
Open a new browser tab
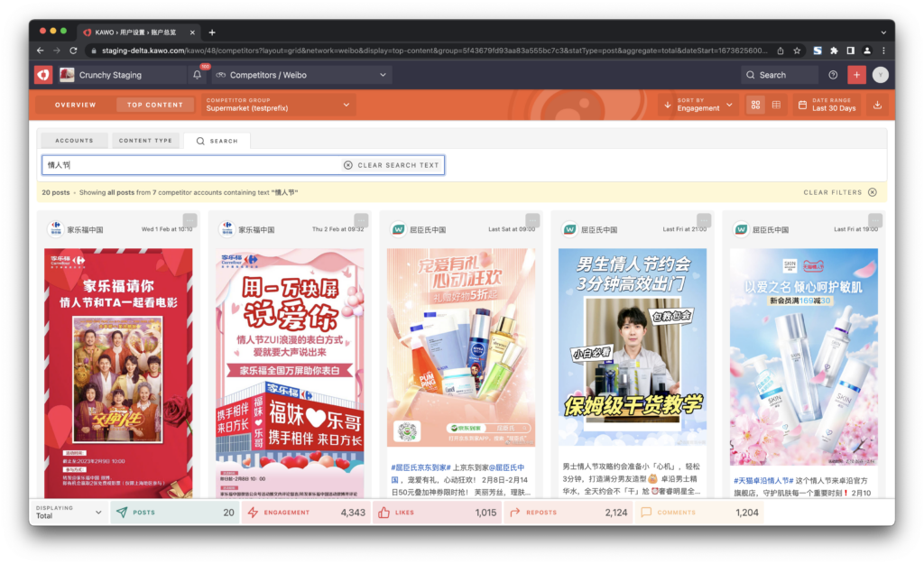[x=212, y=32]
